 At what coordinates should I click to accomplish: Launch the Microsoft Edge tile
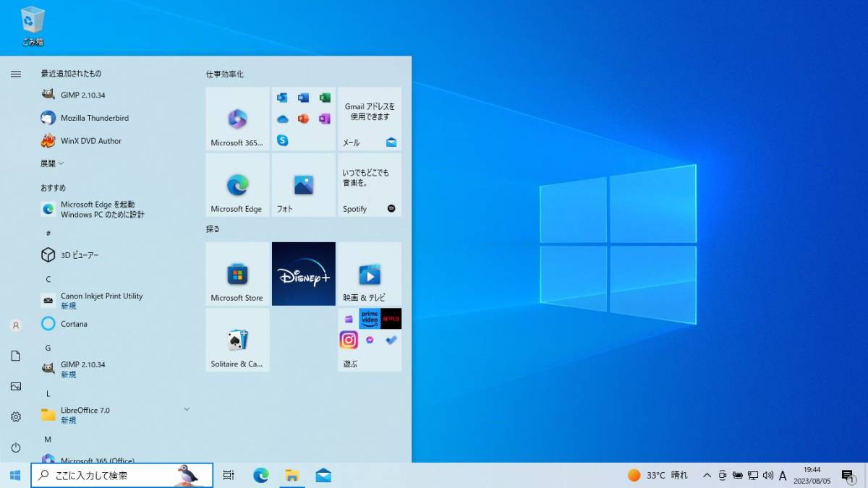tap(237, 185)
